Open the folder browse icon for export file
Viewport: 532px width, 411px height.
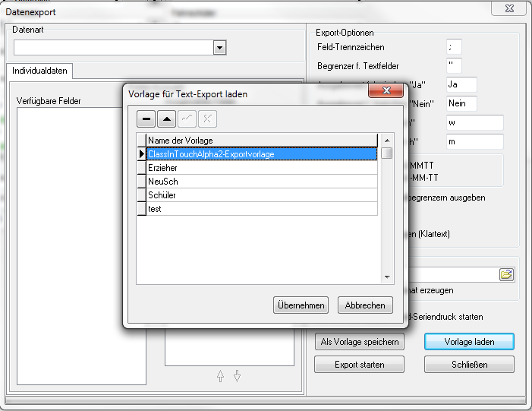[x=506, y=274]
